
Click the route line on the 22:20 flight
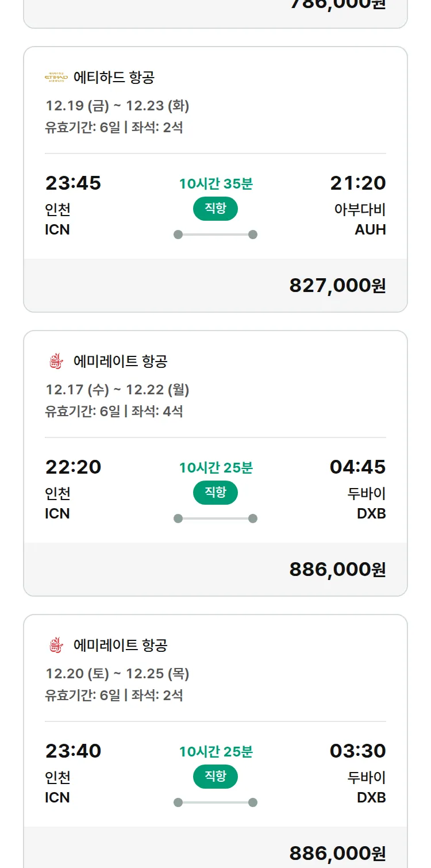[215, 519]
